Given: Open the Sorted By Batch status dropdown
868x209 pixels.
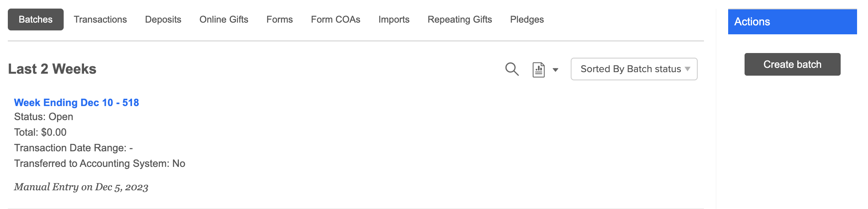Looking at the screenshot, I should (x=634, y=69).
